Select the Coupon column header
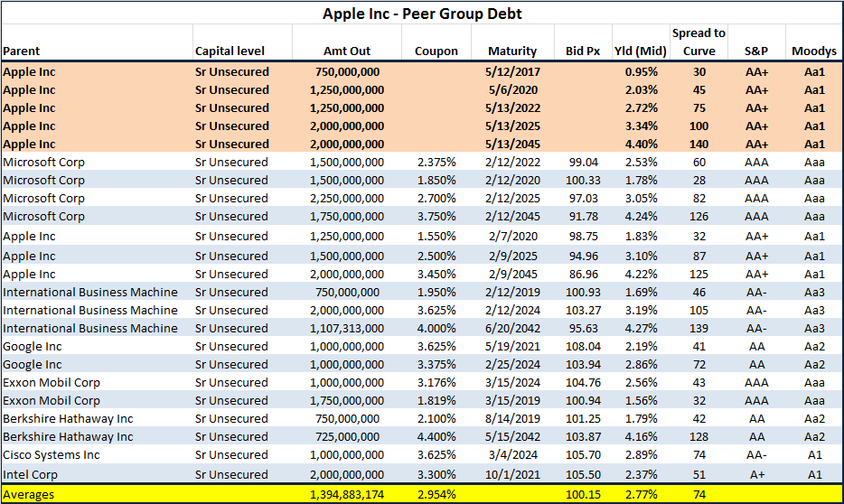Screen dimensions: 844x504 tap(436, 51)
